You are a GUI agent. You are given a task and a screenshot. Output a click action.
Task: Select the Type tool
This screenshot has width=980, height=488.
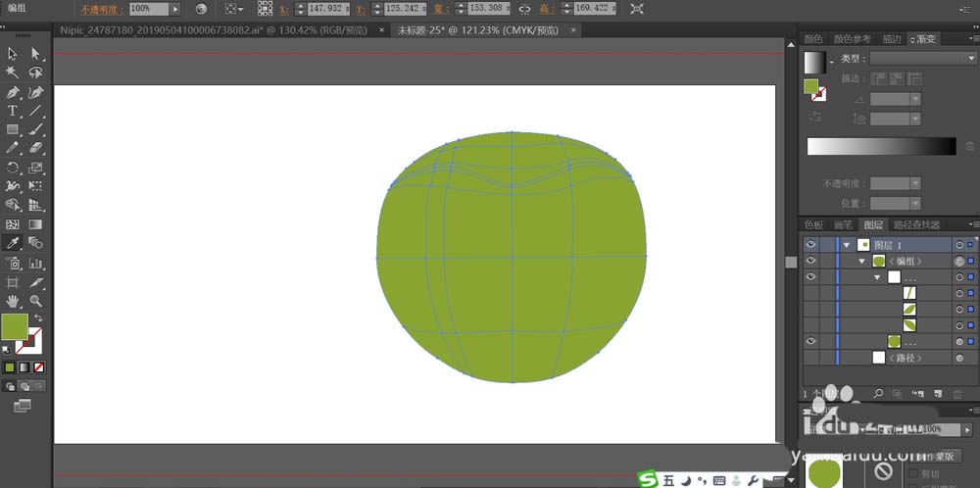pos(13,111)
